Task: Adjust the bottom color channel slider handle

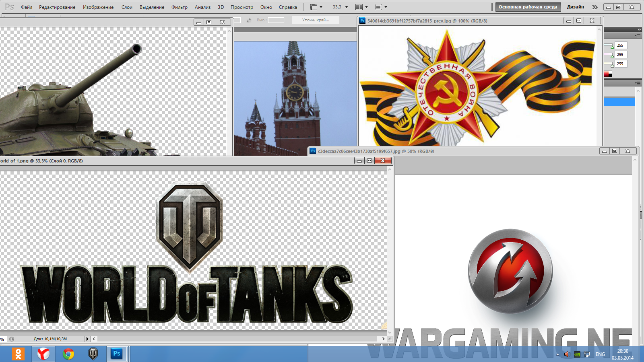Action: [612, 66]
